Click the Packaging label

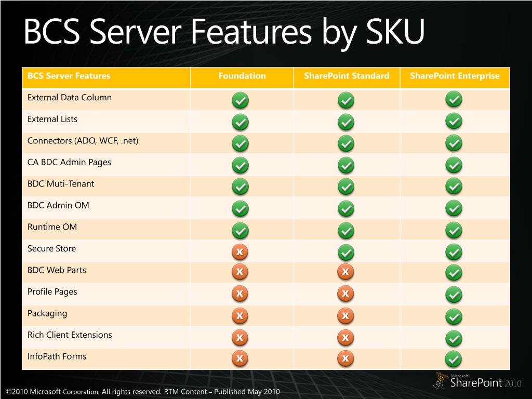[47, 313]
